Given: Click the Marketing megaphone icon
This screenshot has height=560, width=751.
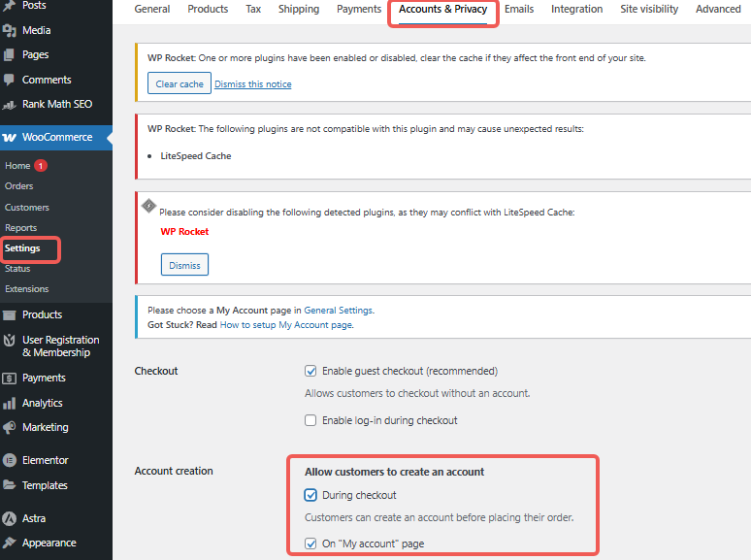Looking at the screenshot, I should point(10,427).
